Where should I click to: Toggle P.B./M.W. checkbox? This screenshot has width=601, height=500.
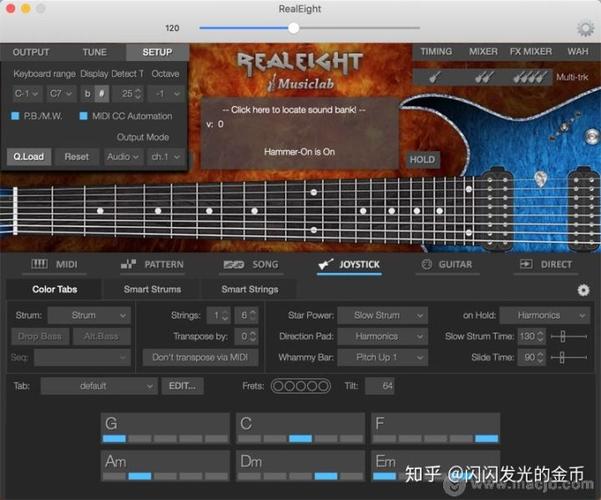point(15,116)
